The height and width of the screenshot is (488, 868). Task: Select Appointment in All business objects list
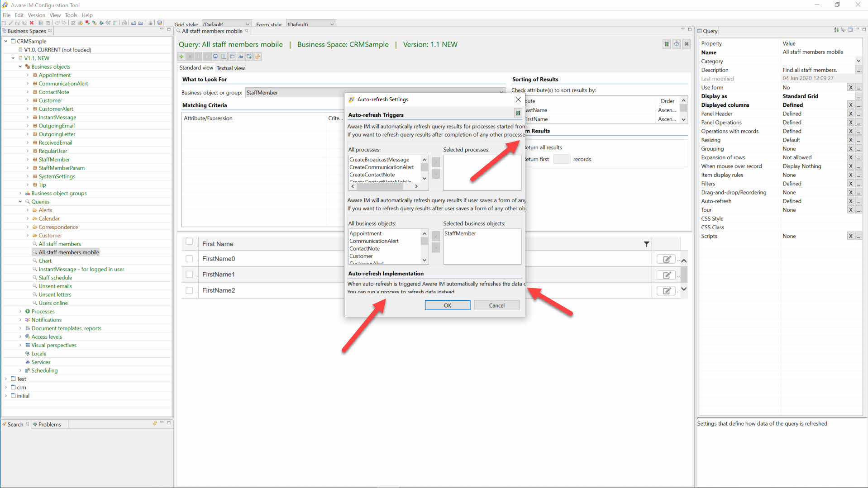tap(365, 234)
